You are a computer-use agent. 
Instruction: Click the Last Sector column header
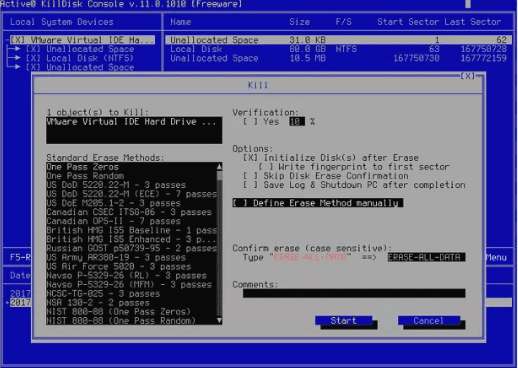[x=473, y=22]
